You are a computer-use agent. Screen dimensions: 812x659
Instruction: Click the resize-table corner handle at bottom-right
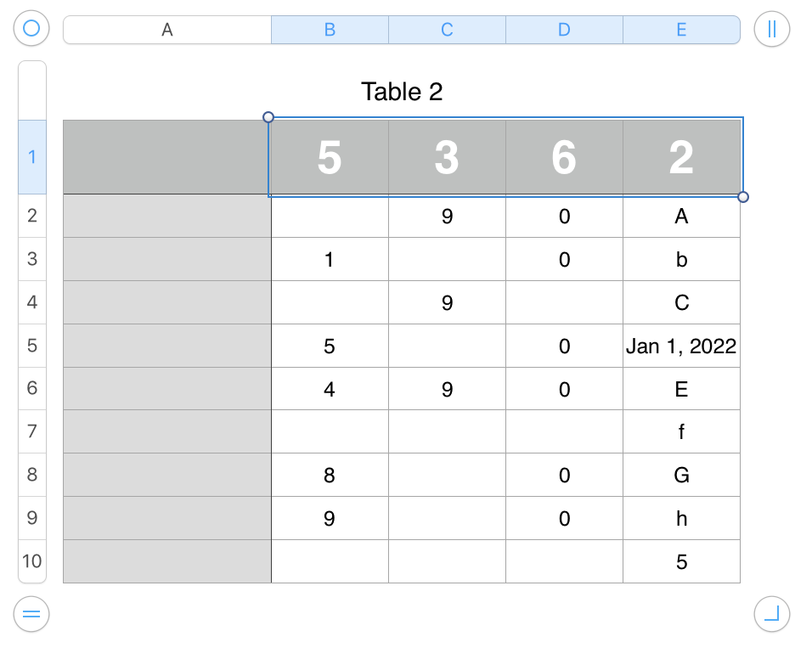[x=771, y=614]
